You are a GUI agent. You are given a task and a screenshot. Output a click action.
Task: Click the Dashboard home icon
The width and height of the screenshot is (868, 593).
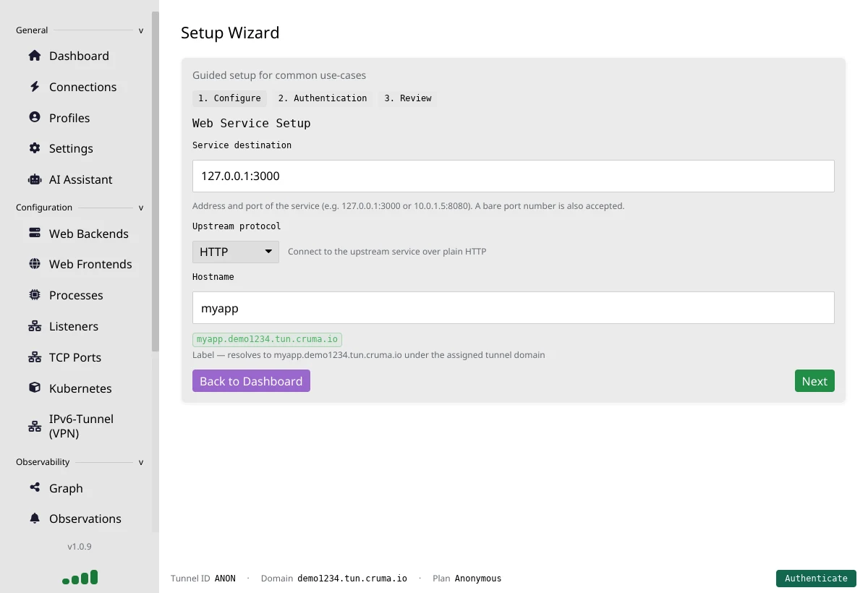(35, 56)
